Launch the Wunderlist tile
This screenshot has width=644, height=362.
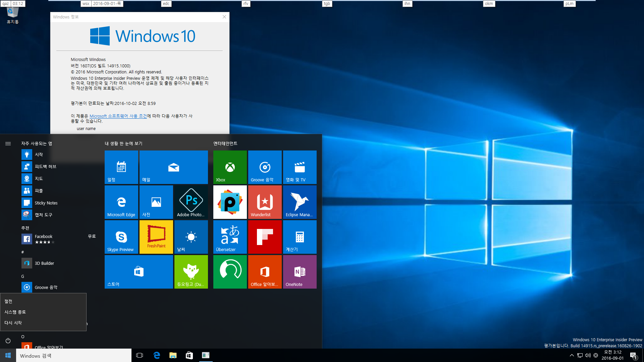265,202
